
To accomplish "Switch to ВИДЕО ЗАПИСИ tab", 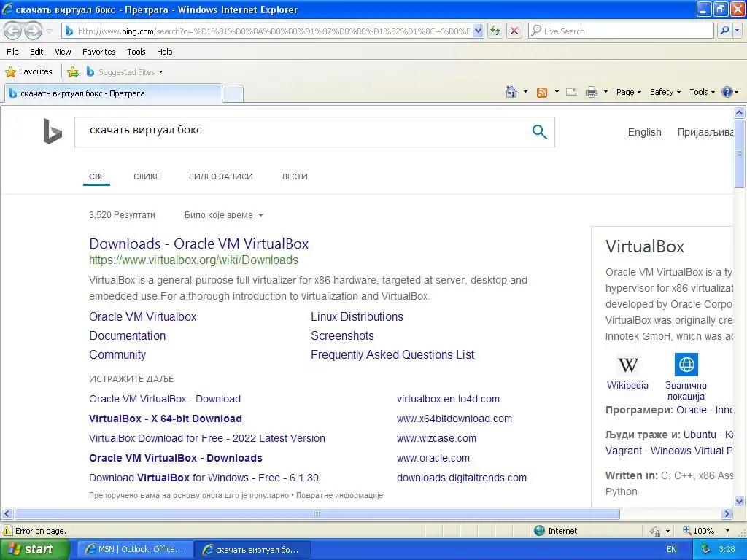I will pyautogui.click(x=221, y=176).
